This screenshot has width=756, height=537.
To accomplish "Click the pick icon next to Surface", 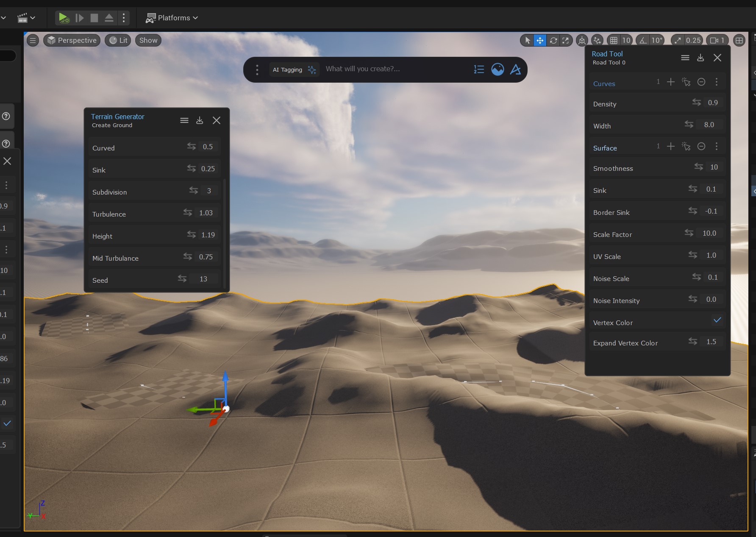I will pyautogui.click(x=686, y=146).
